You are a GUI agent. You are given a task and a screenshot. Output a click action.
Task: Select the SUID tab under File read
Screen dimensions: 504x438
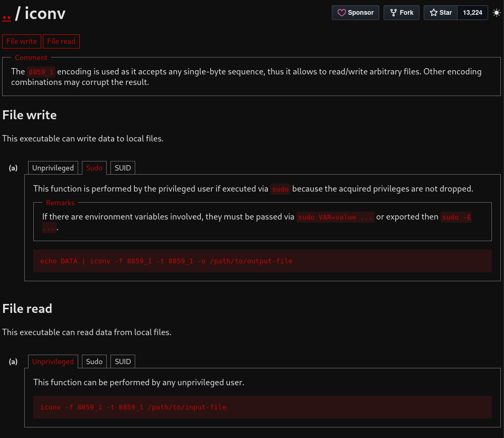[x=123, y=361]
